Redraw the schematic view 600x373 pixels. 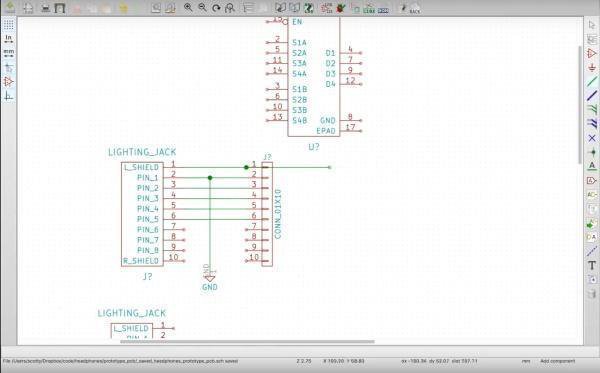point(216,7)
